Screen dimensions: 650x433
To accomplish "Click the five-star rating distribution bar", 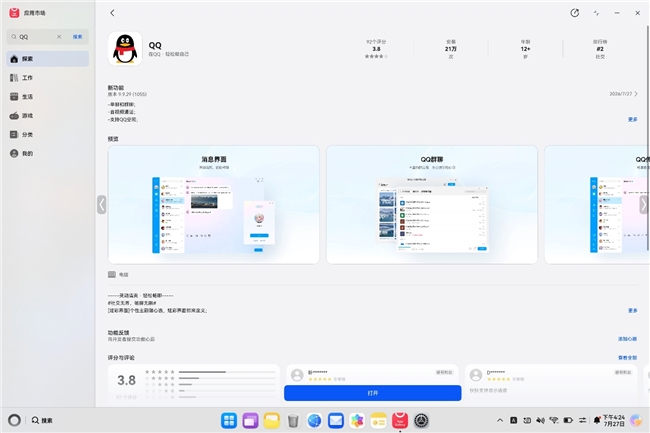I will point(227,372).
